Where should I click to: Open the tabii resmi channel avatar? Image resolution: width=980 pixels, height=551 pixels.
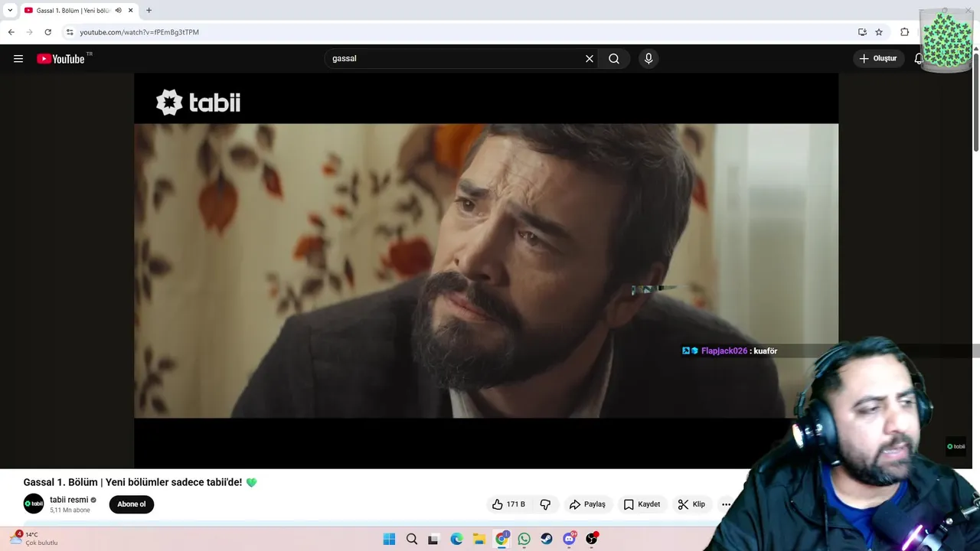point(34,504)
